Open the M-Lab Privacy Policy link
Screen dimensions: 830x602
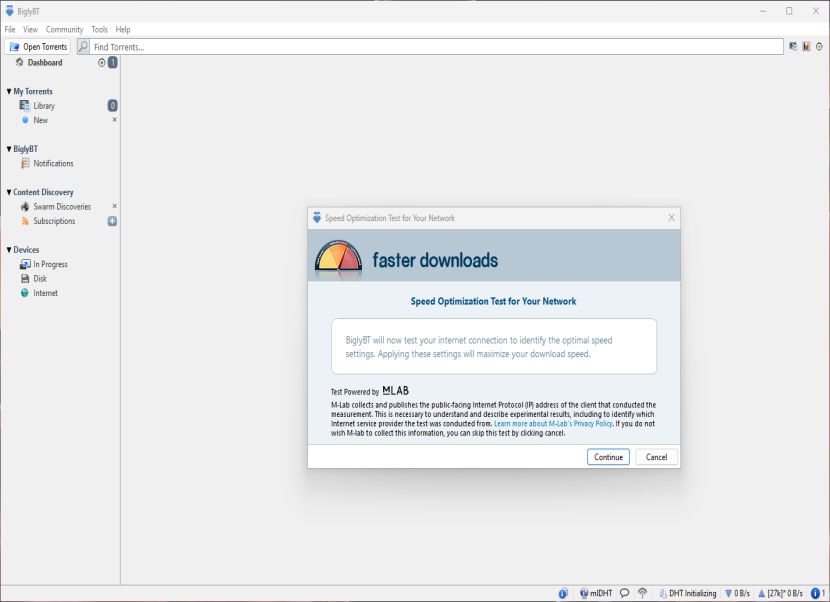553,424
